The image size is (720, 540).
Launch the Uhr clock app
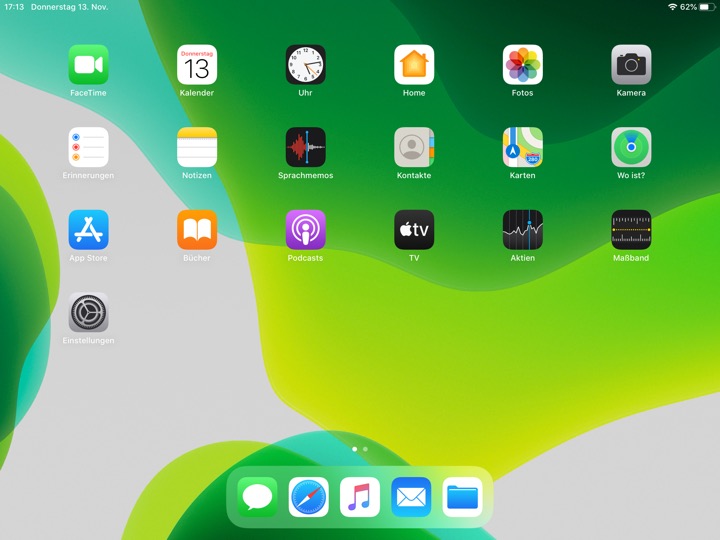[x=306, y=65]
